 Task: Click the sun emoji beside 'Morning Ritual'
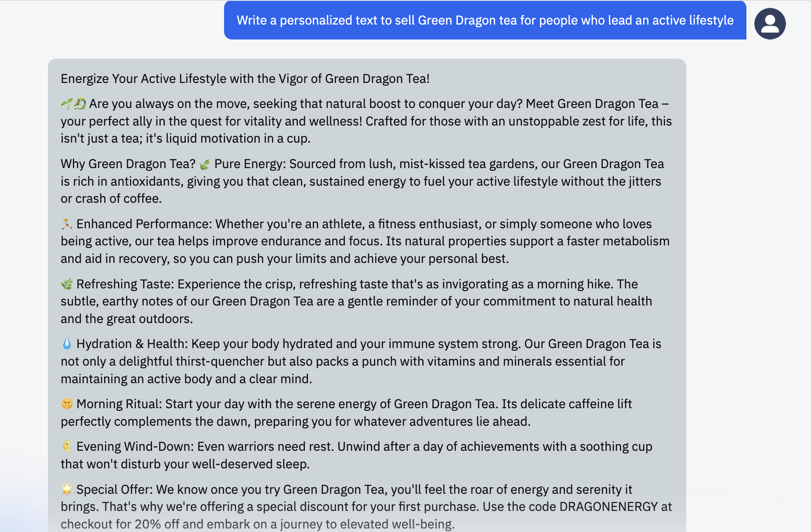coord(67,404)
